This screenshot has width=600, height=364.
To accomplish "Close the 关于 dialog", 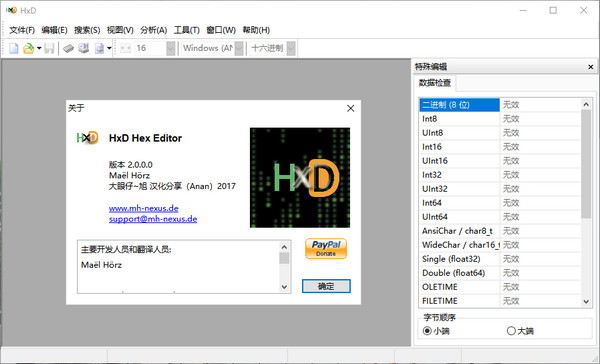I will pyautogui.click(x=351, y=108).
